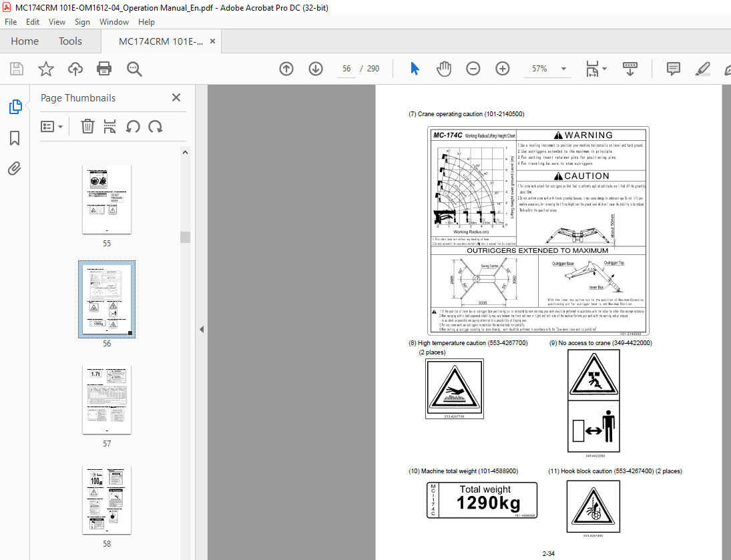Add a comment with sticky note icon
731x560 pixels.
click(x=673, y=69)
